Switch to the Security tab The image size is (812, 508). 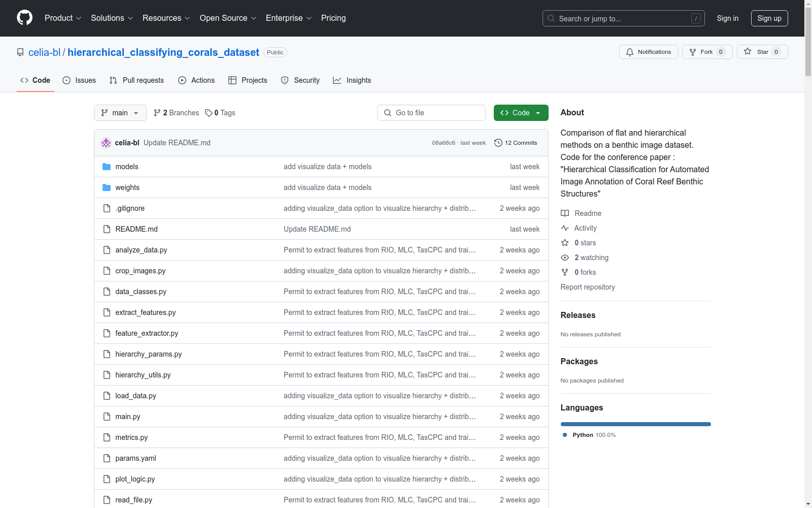click(300, 80)
